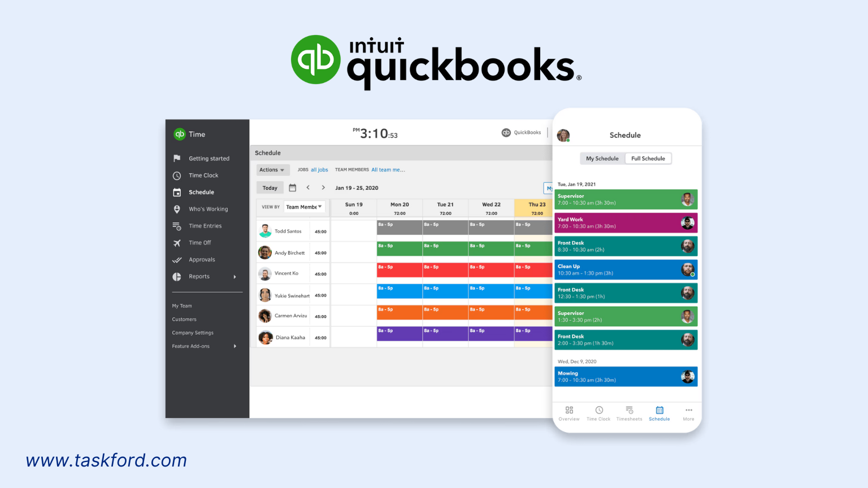Open Time Clock page in sidebar

pyautogui.click(x=203, y=176)
